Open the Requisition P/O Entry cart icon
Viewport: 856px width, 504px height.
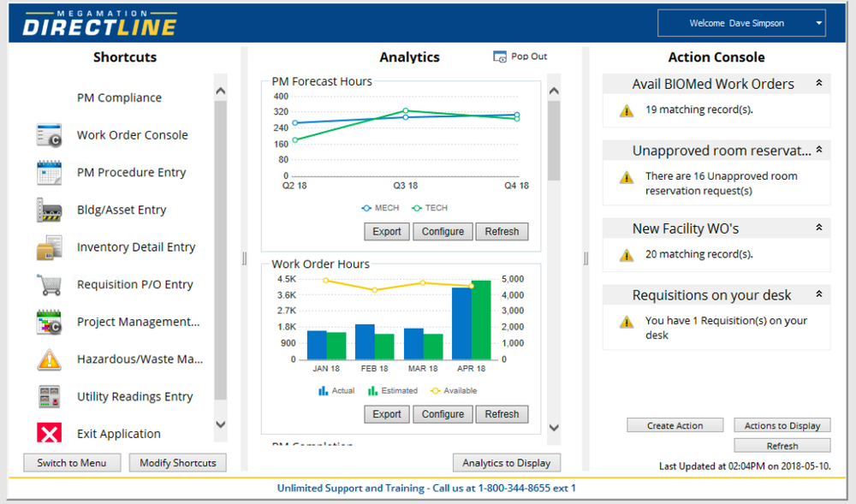49,285
